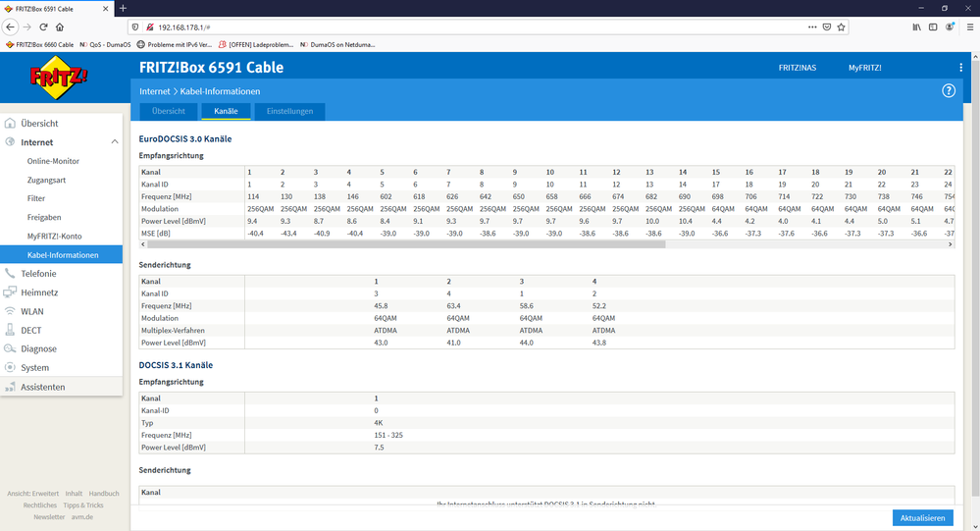Open the Tipps & Tricks footer link
The width and height of the screenshot is (980, 531).
click(83, 505)
